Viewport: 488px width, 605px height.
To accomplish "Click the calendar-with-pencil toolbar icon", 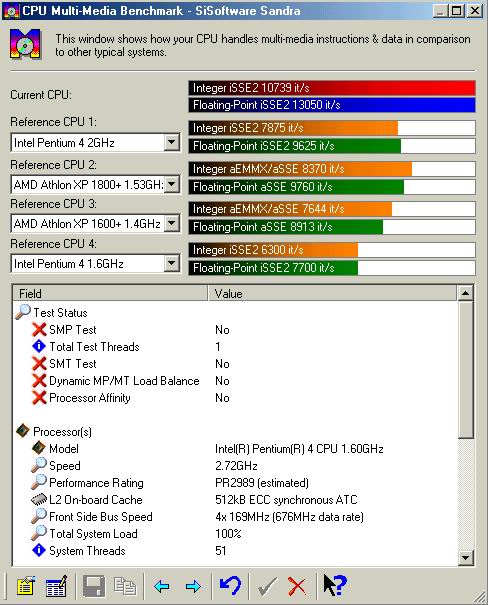I will tap(56, 586).
